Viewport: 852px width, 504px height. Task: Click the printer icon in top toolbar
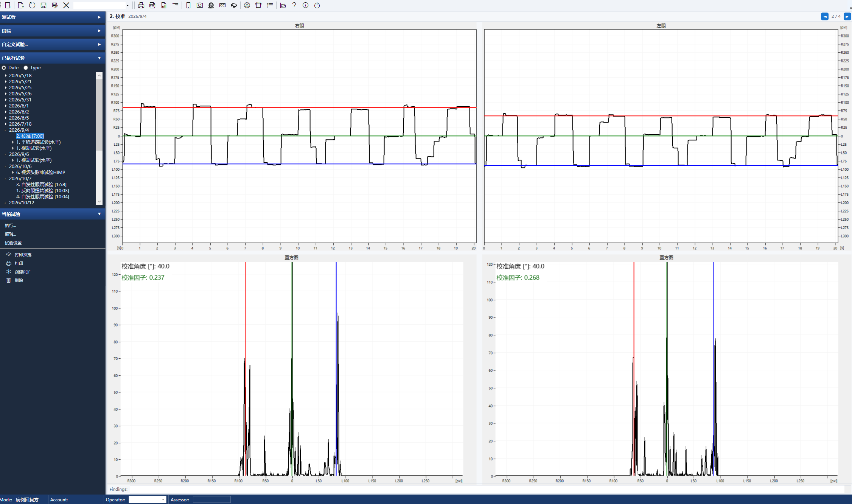click(141, 5)
